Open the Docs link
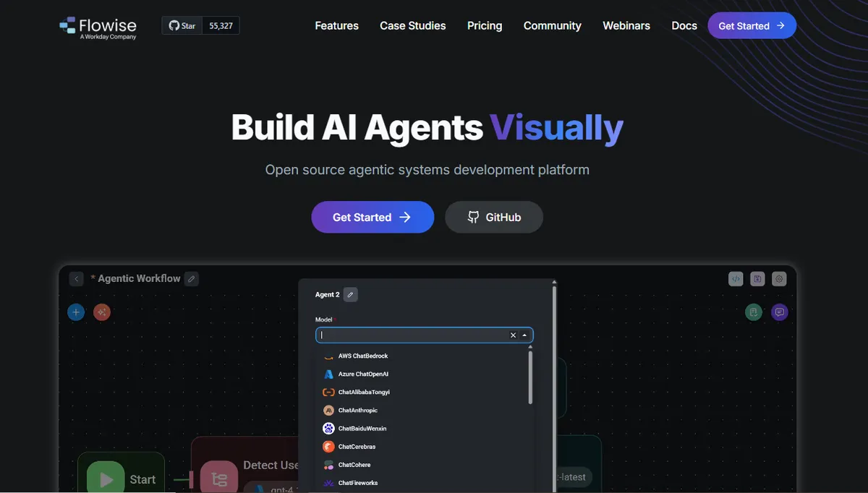The width and height of the screenshot is (868, 493). pos(684,26)
